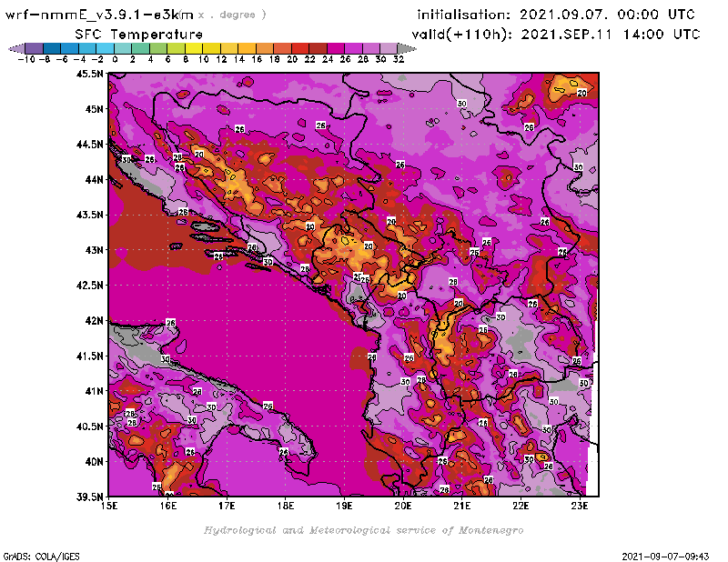The width and height of the screenshot is (728, 562).
Task: Select the legend swatch between 28 and 30
Action: pos(370,49)
